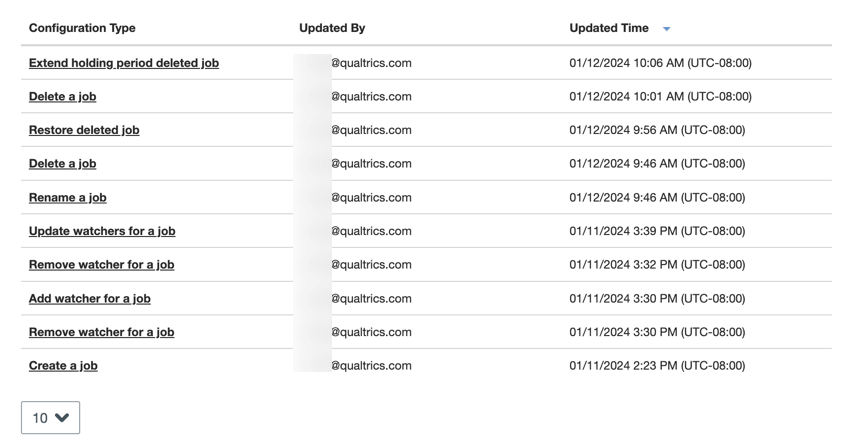
Task: Expand the rows-per-page dropdown showing 10
Action: tap(50, 418)
